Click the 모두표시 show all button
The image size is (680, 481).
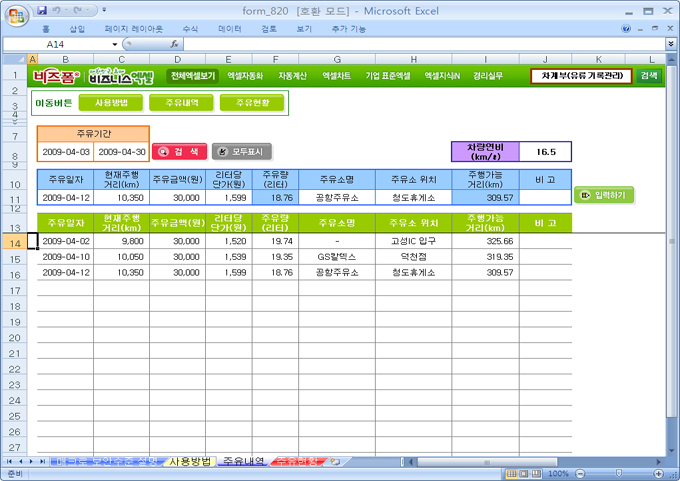point(242,152)
